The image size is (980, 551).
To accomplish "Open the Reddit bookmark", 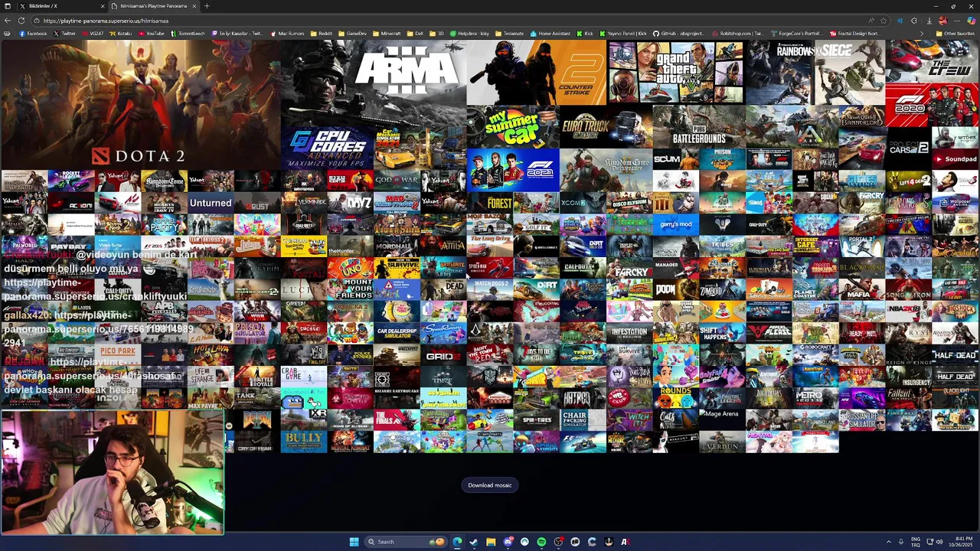I will coord(322,34).
